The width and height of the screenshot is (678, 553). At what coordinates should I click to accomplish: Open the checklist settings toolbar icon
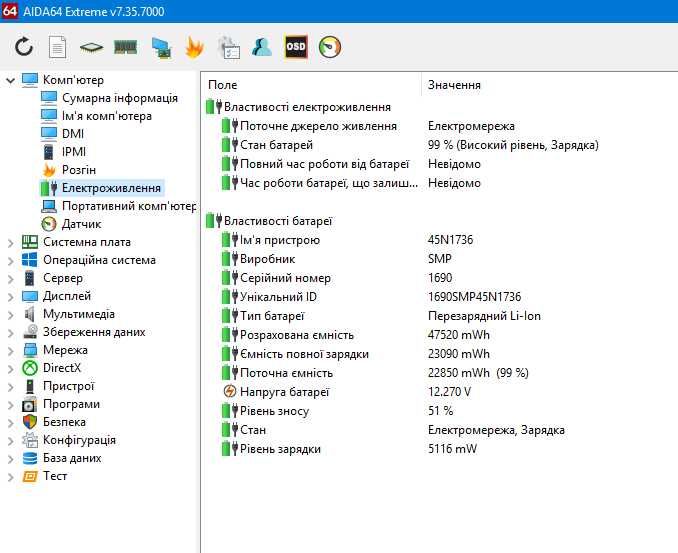[229, 48]
